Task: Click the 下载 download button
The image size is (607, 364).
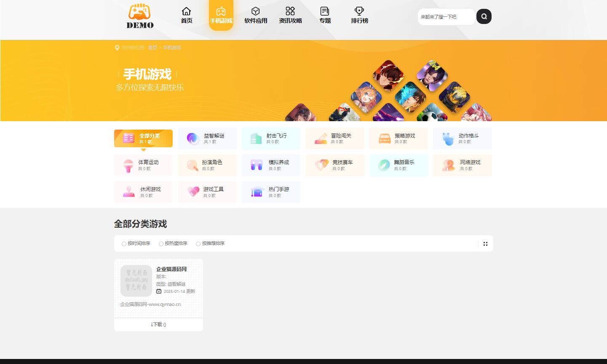Action: (x=158, y=324)
